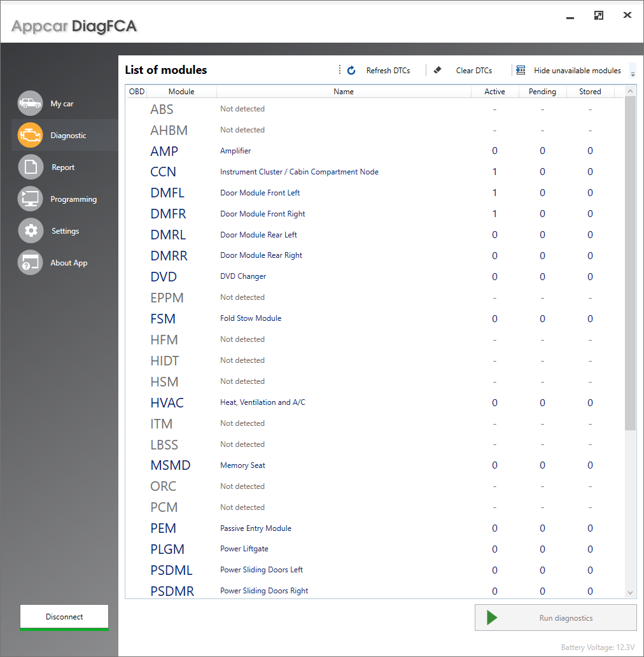Viewport: 644px width, 657px height.
Task: Maximize the application window
Action: [598, 16]
